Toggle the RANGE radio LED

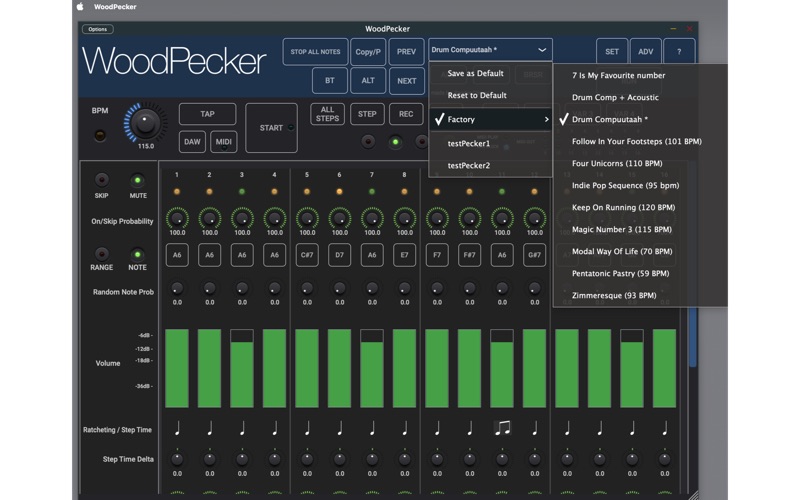tap(101, 254)
